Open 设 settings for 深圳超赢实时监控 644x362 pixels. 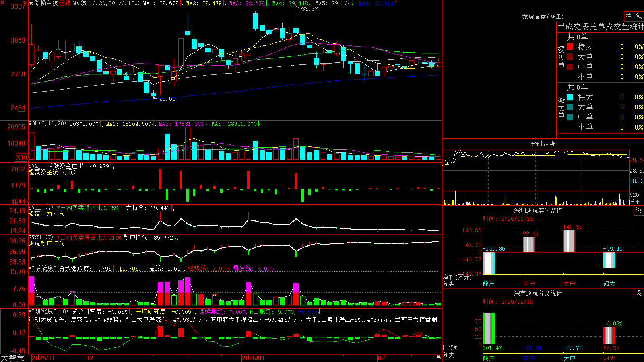point(639,210)
